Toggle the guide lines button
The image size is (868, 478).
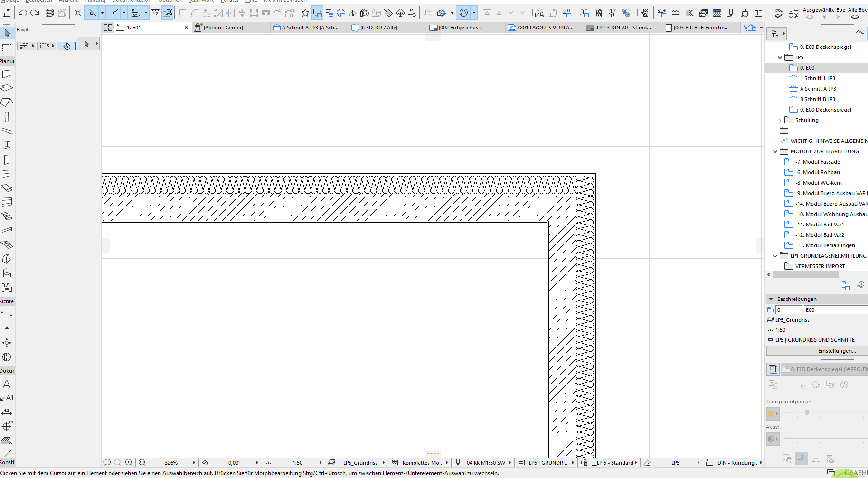[x=92, y=13]
